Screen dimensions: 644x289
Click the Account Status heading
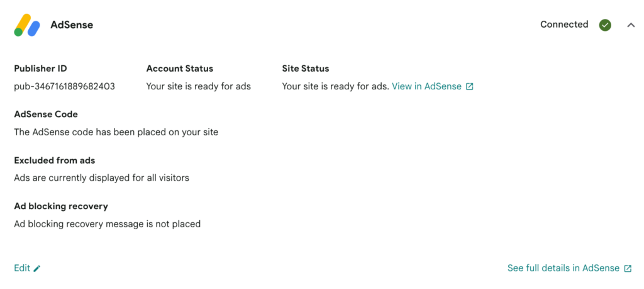(x=179, y=68)
